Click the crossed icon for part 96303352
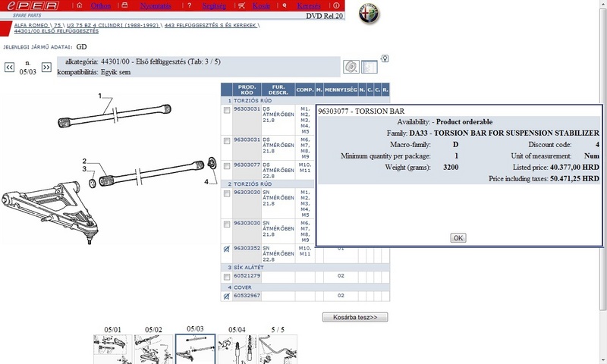Viewport: 607px width, 364px height. click(227, 249)
